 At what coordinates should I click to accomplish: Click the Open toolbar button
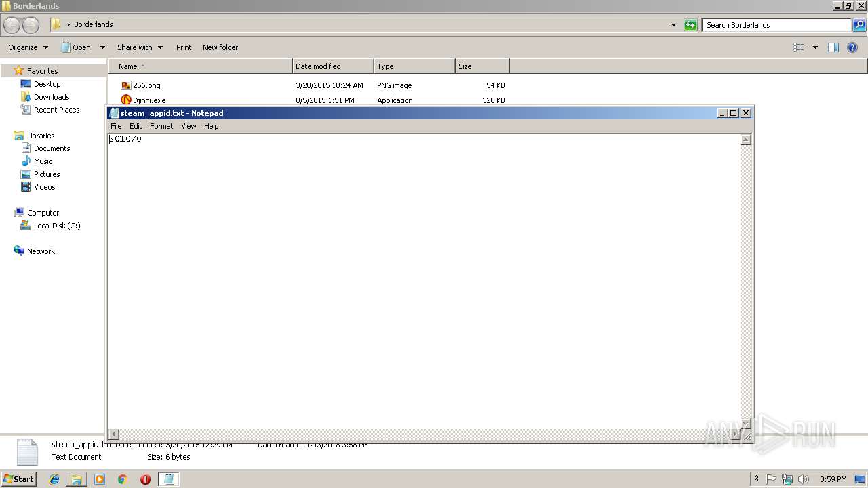coord(76,47)
